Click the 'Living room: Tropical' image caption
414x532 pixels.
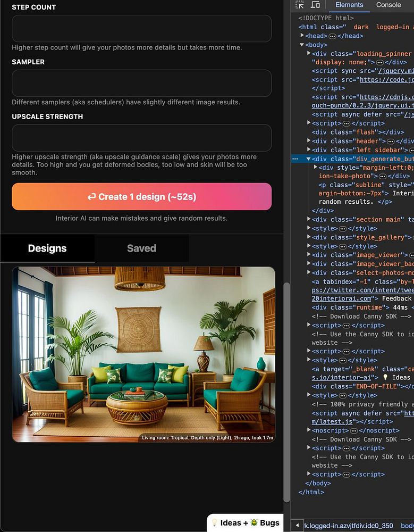click(207, 438)
